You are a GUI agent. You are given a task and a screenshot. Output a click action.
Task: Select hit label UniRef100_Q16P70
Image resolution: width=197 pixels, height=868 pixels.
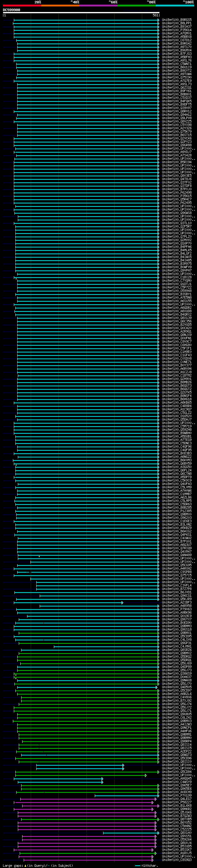pyautogui.click(x=176, y=243)
